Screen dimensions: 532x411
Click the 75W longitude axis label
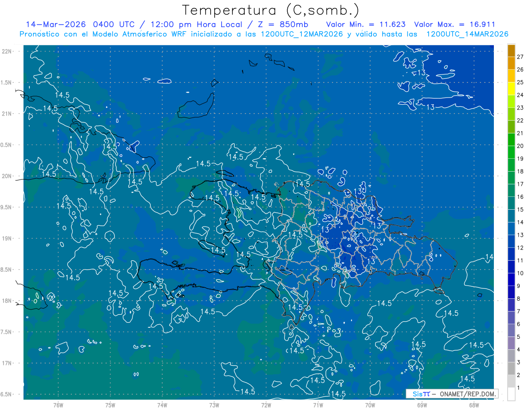(110, 405)
